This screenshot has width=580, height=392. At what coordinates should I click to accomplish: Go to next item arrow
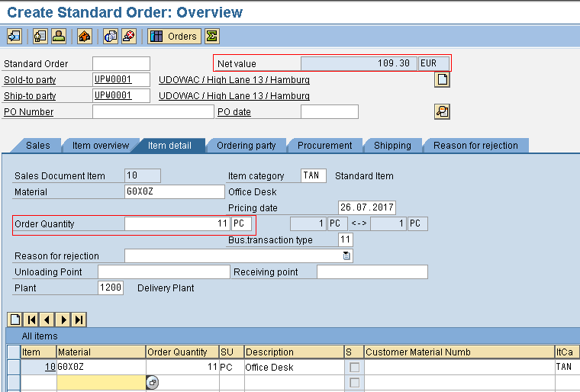tap(63, 320)
